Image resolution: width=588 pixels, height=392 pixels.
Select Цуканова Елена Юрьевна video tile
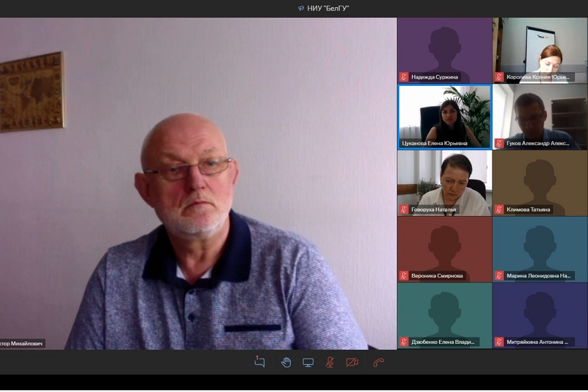pos(445,117)
